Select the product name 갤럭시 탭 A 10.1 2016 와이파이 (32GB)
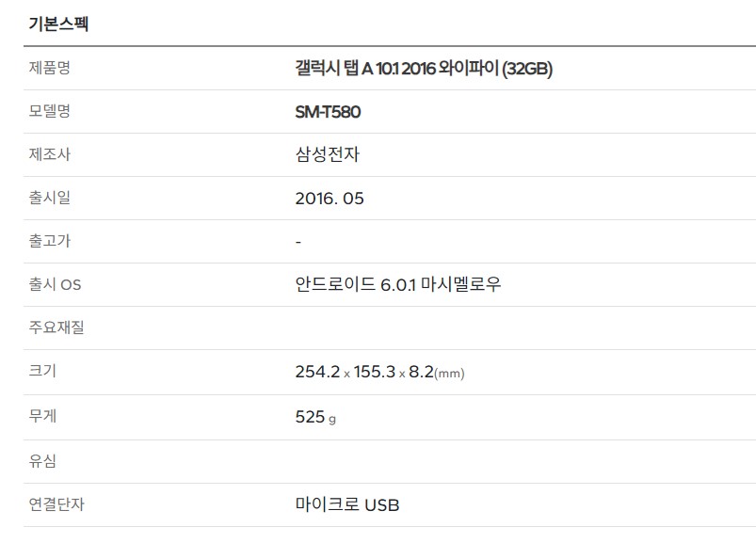The height and width of the screenshot is (543, 756). pos(424,69)
